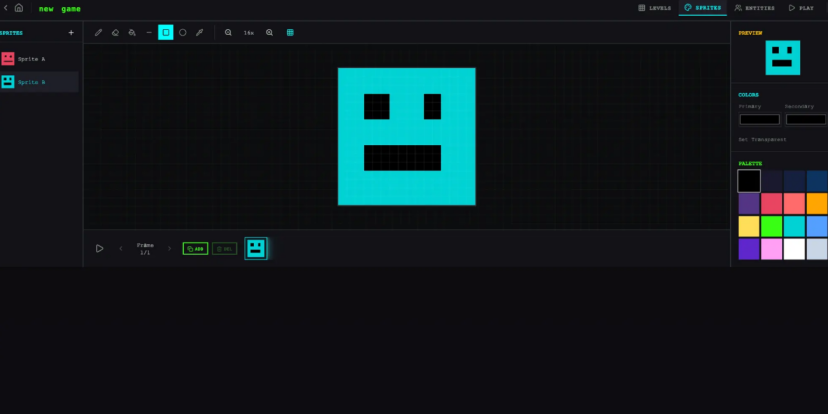Viewport: 828px width, 414px height.
Task: Toggle the active Rectangle tool
Action: click(166, 32)
